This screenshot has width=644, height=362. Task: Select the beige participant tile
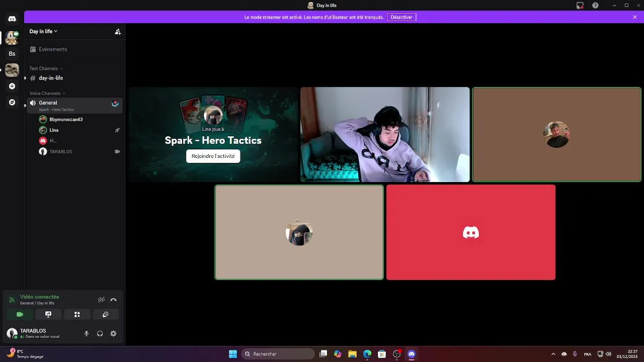tap(299, 232)
